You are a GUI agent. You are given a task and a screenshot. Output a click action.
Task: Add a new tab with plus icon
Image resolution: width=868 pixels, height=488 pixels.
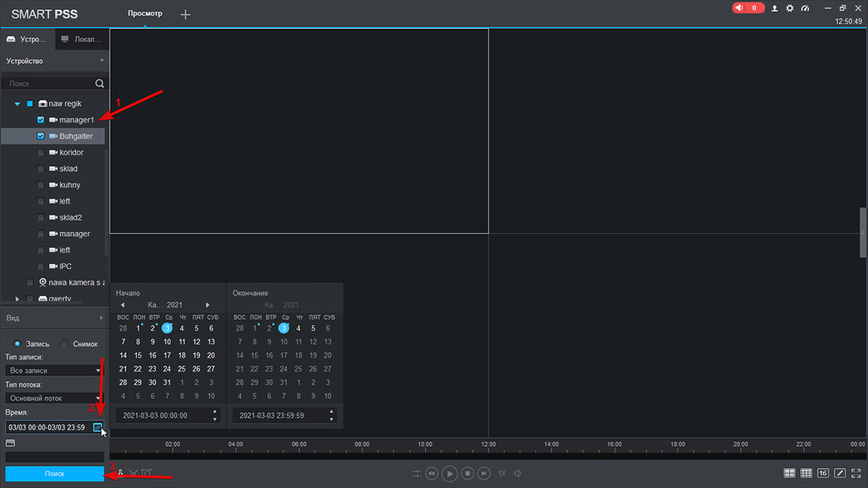(x=186, y=14)
